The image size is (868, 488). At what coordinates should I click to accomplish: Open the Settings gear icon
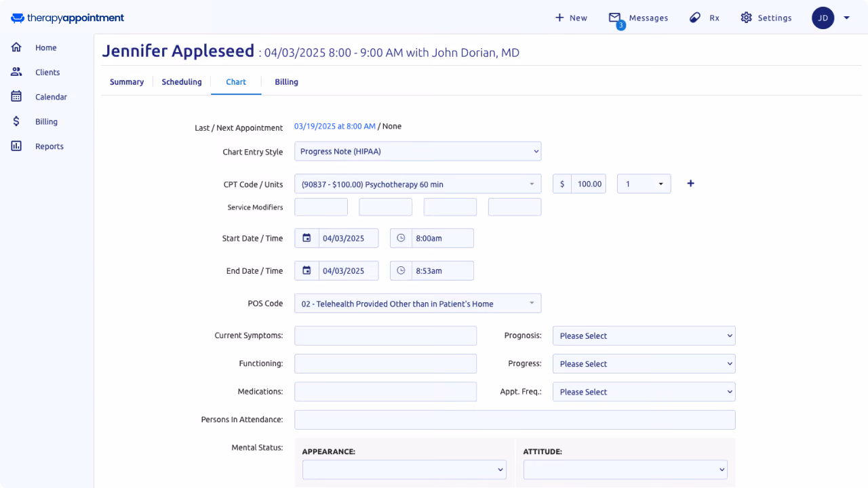(x=747, y=18)
